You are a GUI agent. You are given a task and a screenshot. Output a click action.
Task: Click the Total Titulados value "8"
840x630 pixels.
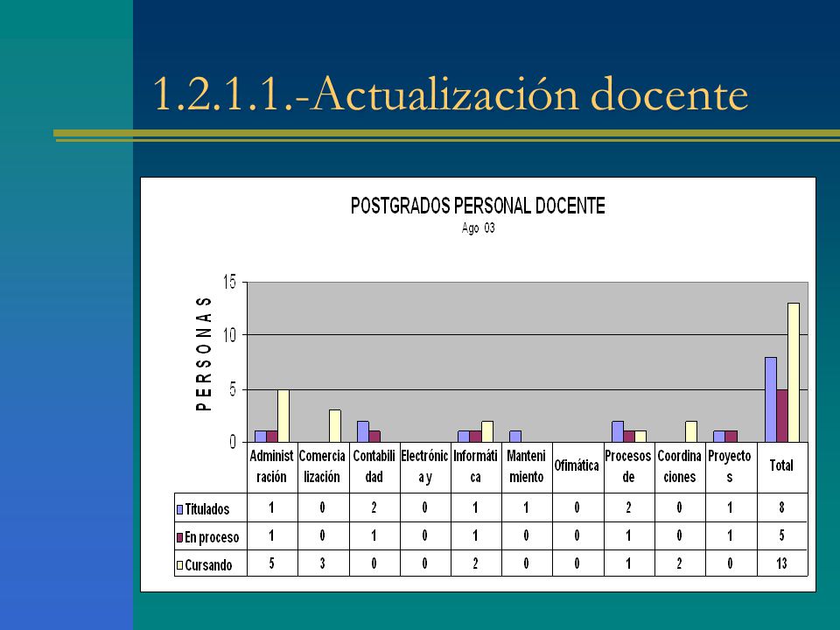(x=781, y=507)
